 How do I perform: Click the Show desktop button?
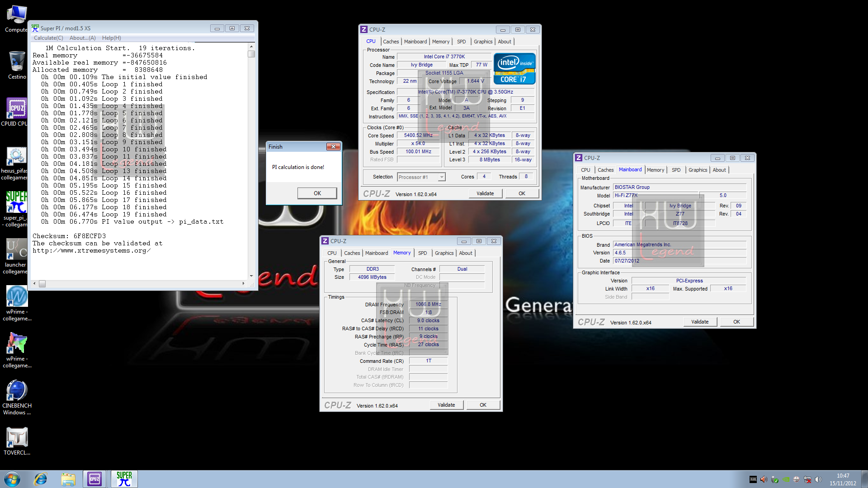pyautogui.click(x=864, y=479)
